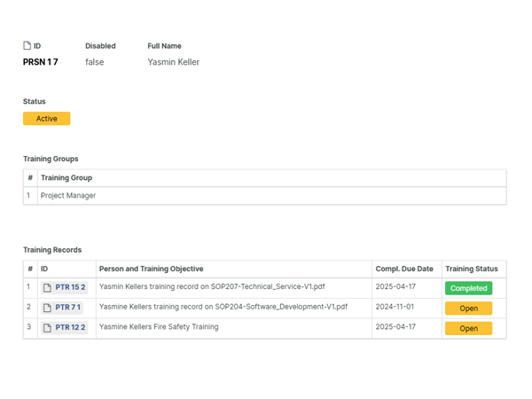Image resolution: width=532 pixels, height=399 pixels.
Task: Click the Training Group column header
Action: point(66,178)
